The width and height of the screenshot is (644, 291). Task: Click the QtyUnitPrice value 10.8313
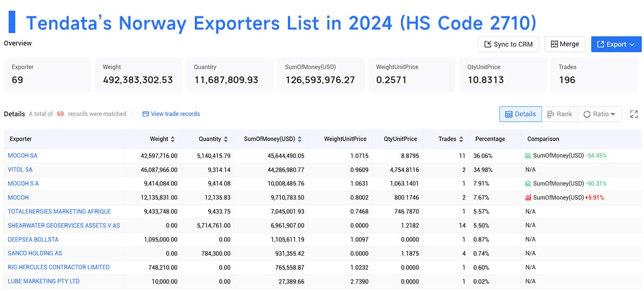[485, 80]
